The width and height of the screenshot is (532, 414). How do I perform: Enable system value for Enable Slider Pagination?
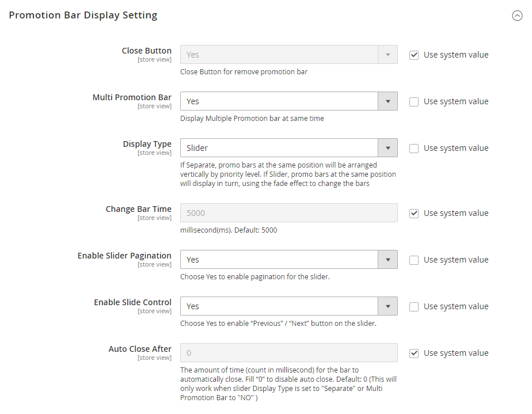[414, 260]
